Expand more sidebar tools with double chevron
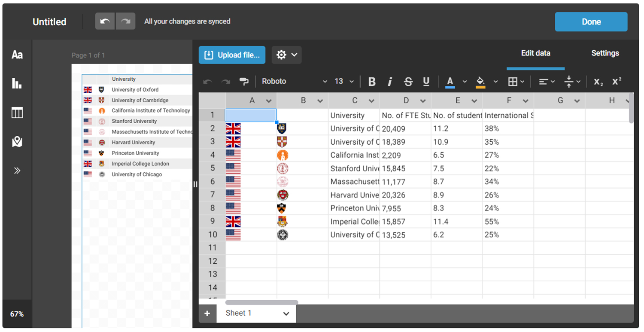The image size is (644, 332). pyautogui.click(x=17, y=171)
